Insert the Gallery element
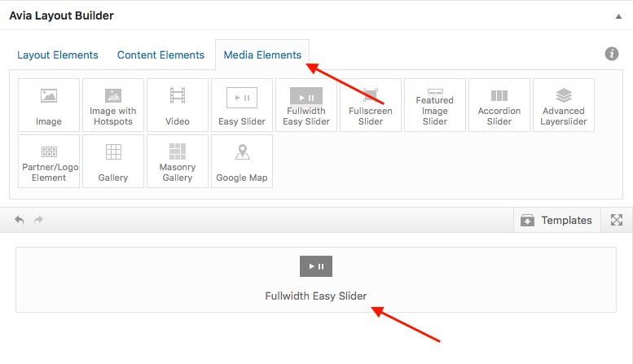 (113, 161)
